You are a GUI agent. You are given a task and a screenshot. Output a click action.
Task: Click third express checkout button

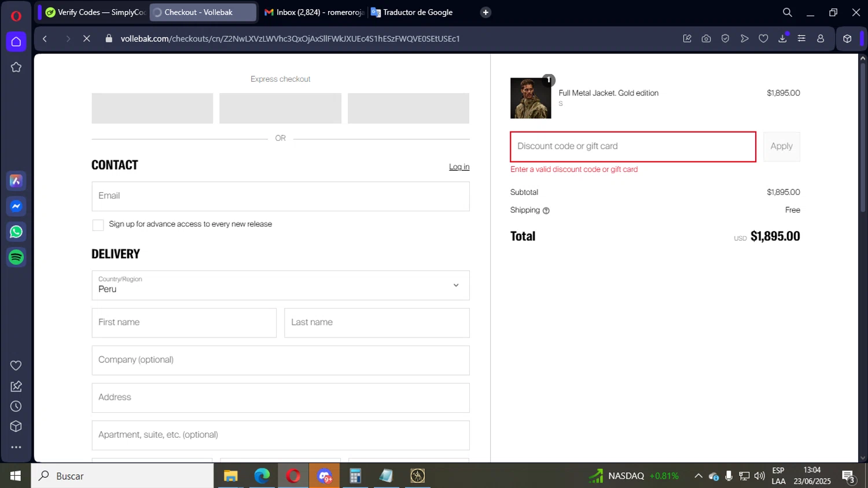pos(409,108)
